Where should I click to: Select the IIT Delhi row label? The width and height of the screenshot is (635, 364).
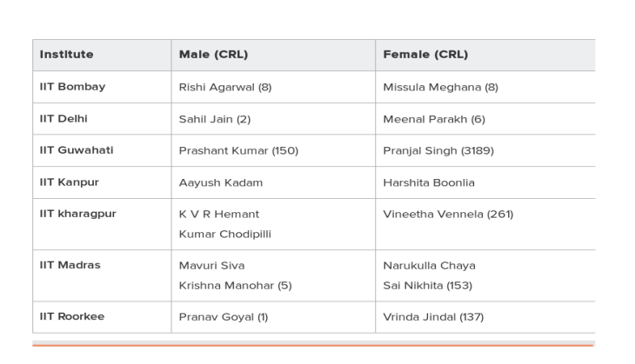(x=63, y=118)
